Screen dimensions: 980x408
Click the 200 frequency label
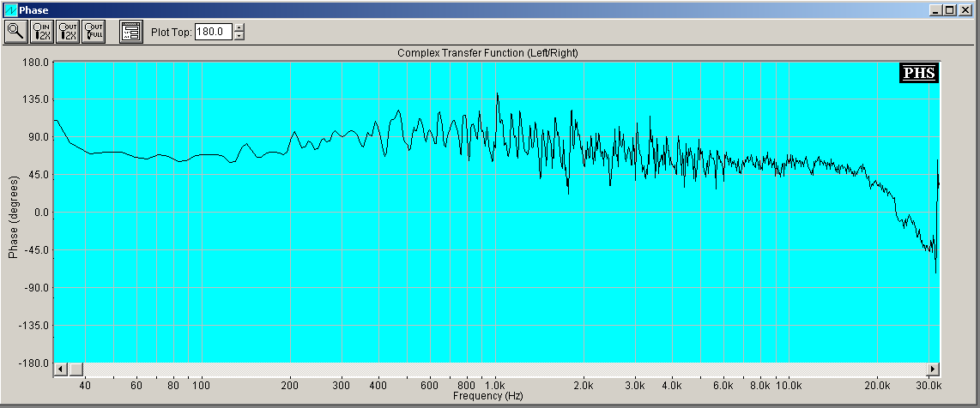[x=289, y=387]
